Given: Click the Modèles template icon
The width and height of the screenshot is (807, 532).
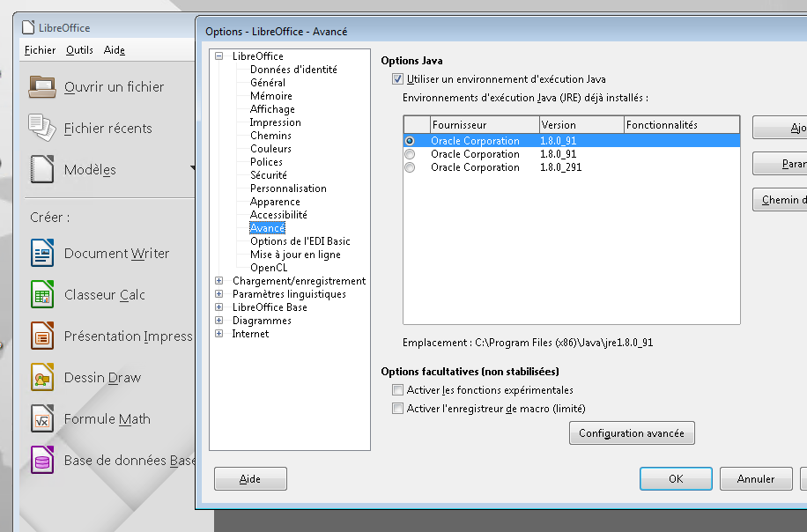Looking at the screenshot, I should point(41,169).
